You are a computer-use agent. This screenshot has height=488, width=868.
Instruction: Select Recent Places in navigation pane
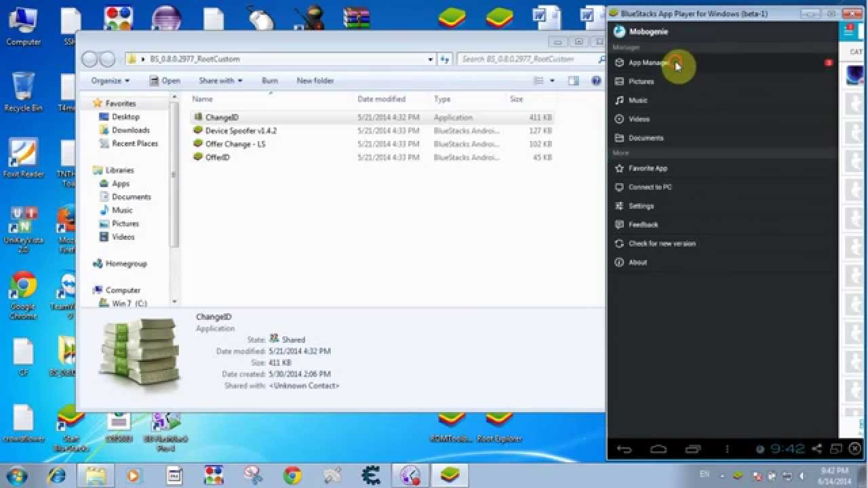click(134, 144)
